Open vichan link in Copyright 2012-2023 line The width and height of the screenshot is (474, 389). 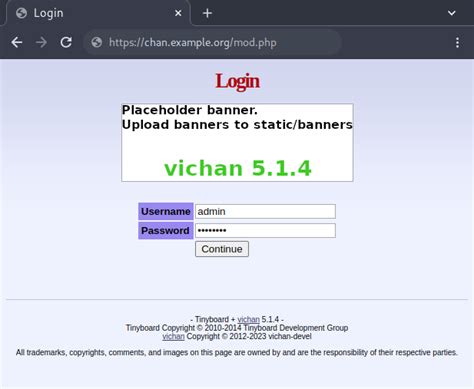[173, 336]
